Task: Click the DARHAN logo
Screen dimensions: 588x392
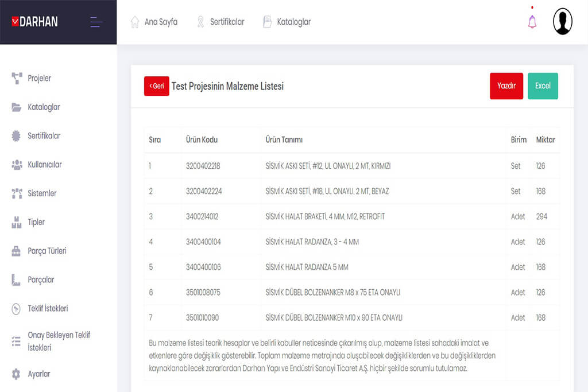Action: click(35, 22)
